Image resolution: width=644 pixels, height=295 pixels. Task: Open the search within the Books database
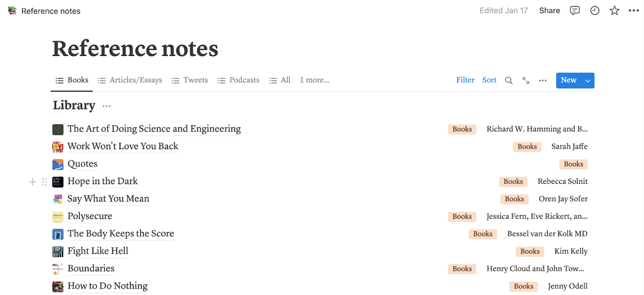tap(508, 80)
